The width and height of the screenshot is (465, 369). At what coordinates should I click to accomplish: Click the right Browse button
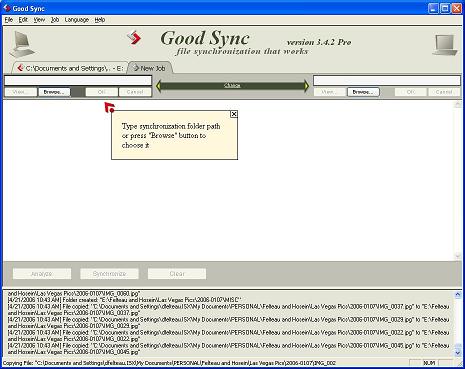[363, 92]
